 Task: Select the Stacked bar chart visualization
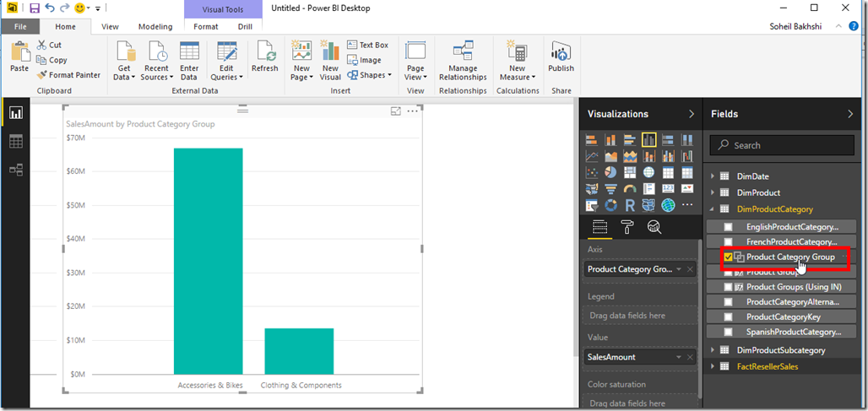(x=592, y=139)
